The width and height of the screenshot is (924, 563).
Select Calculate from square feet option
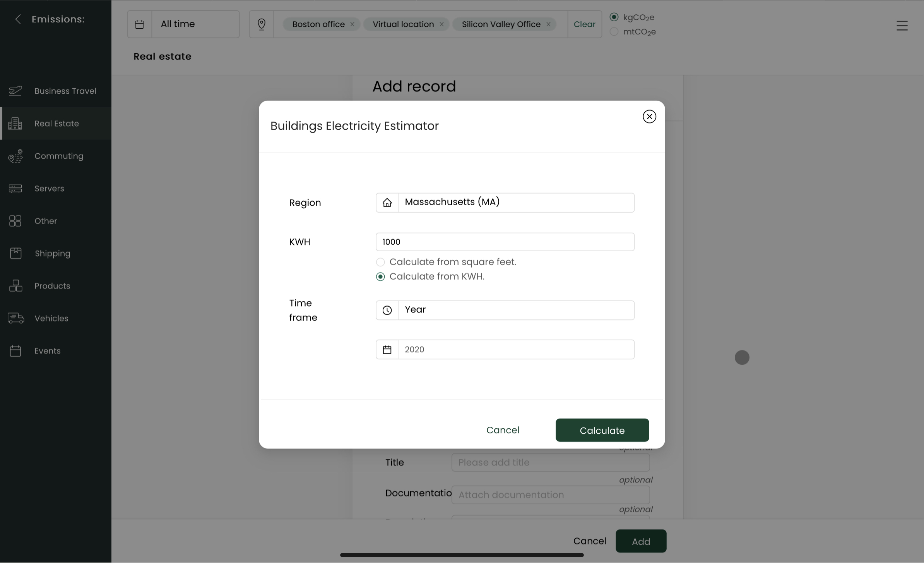coord(380,262)
